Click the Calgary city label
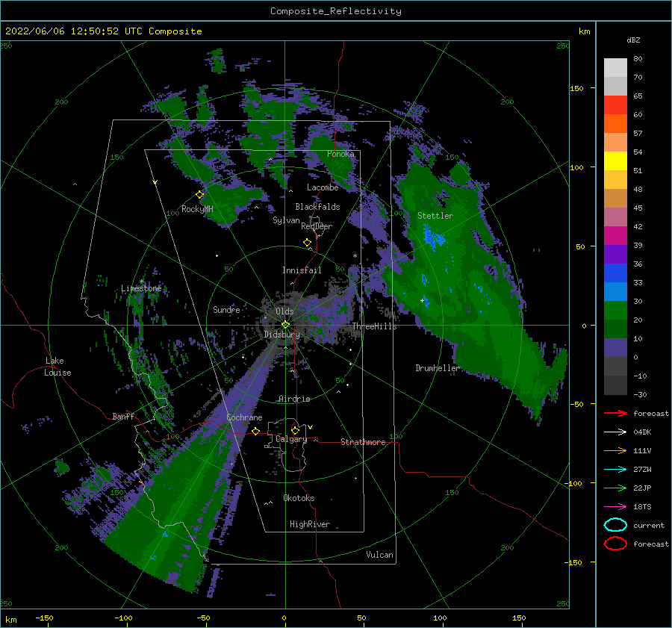The width and height of the screenshot is (672, 628). tap(291, 439)
